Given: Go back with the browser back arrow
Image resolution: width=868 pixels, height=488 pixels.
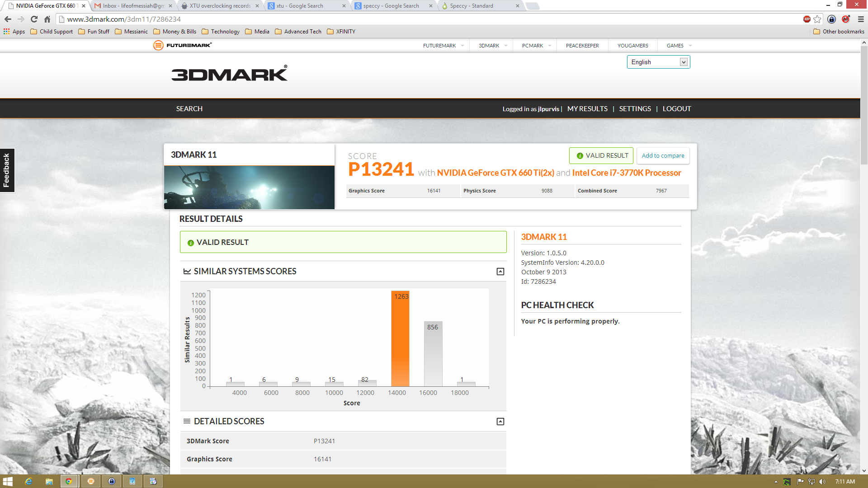Looking at the screenshot, I should click(8, 19).
